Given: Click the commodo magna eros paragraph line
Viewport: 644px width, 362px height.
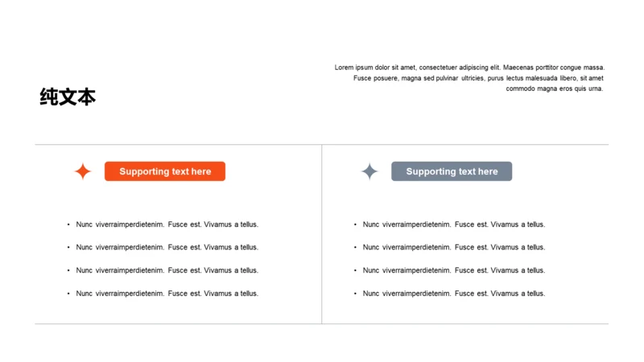Looking at the screenshot, I should (555, 88).
